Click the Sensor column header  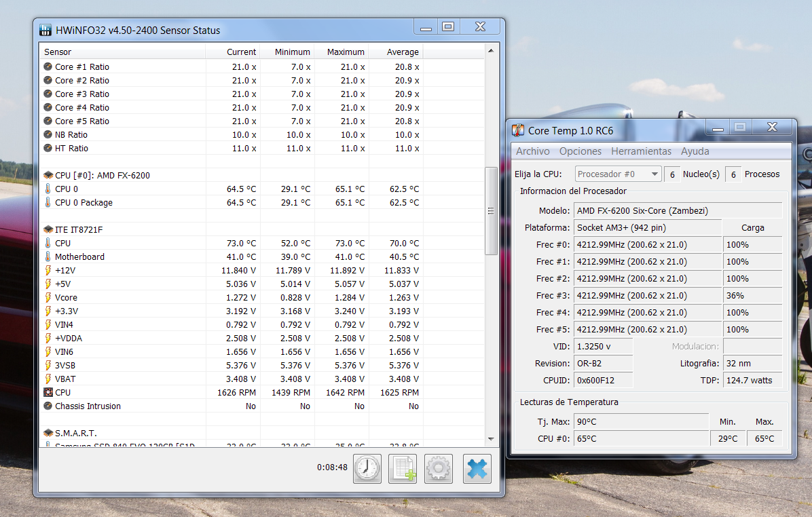tap(122, 52)
